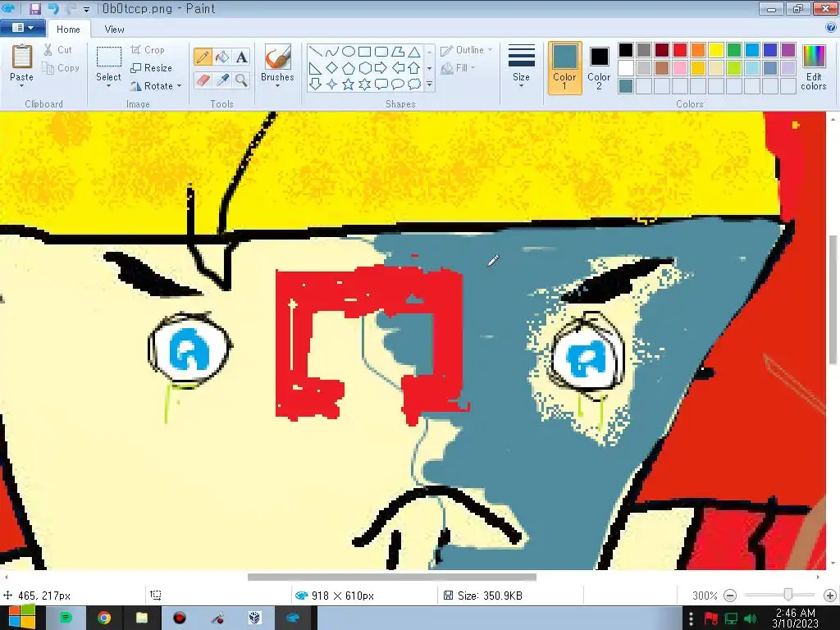Select the Text tool

pyautogui.click(x=242, y=57)
